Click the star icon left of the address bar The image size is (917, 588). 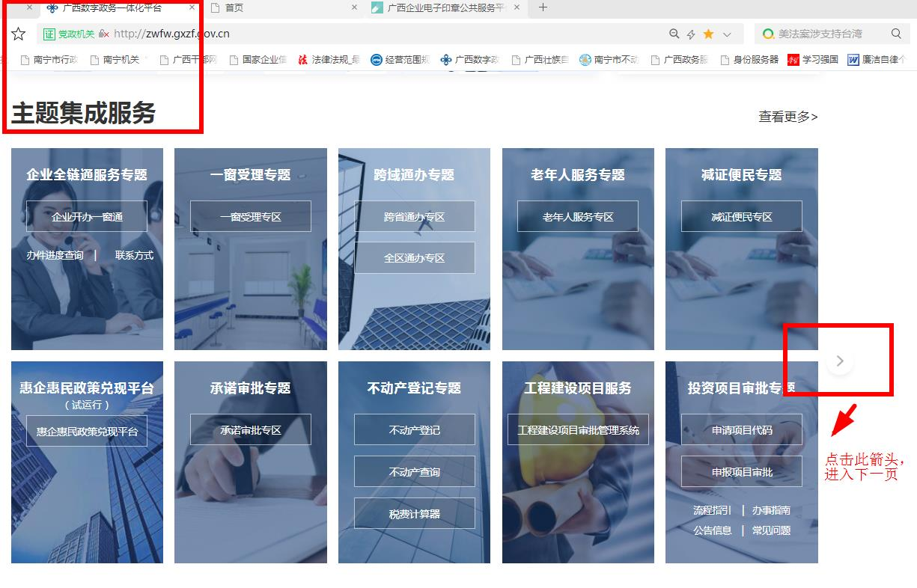(19, 34)
